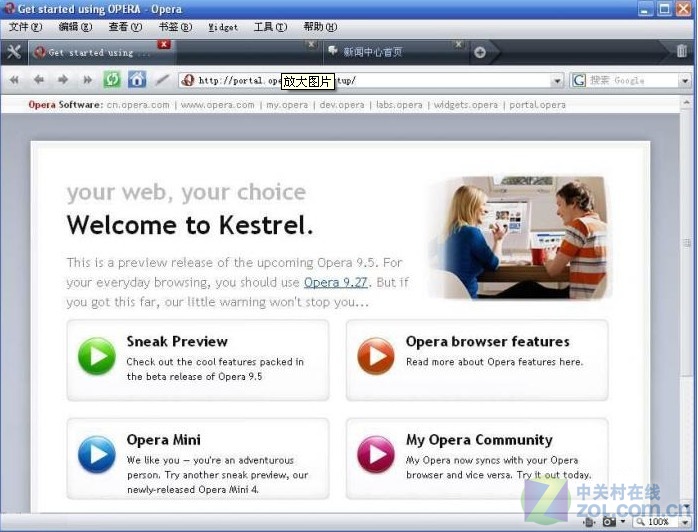Toggle the show images camera button
This screenshot has height=532, width=698.
tap(607, 522)
